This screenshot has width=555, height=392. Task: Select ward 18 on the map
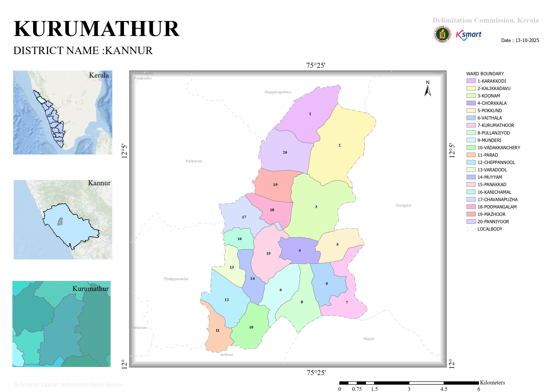(272, 210)
